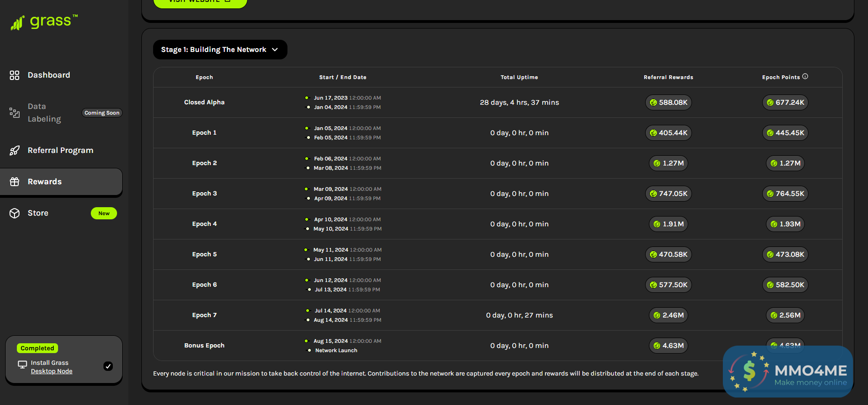Click Epoch 7 referral rewards 2.46M badge
The width and height of the screenshot is (868, 405).
point(669,315)
